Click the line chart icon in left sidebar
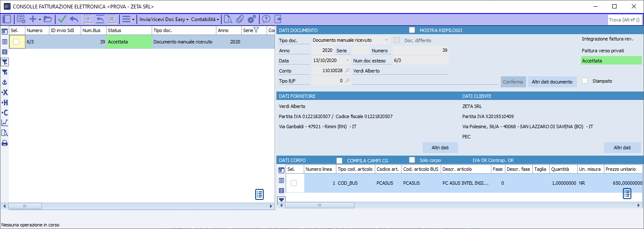644x229 pixels. (x=5, y=123)
